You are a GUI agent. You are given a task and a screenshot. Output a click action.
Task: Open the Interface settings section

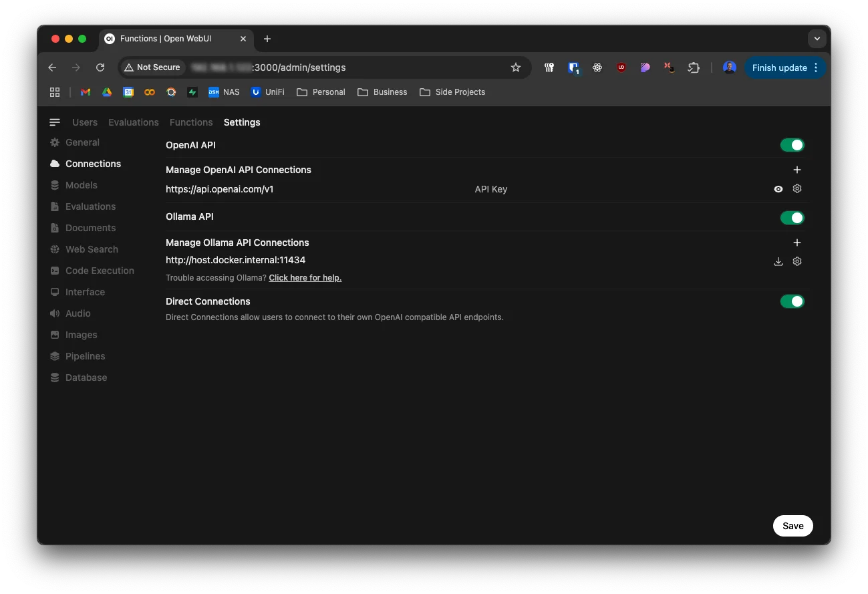click(x=78, y=292)
